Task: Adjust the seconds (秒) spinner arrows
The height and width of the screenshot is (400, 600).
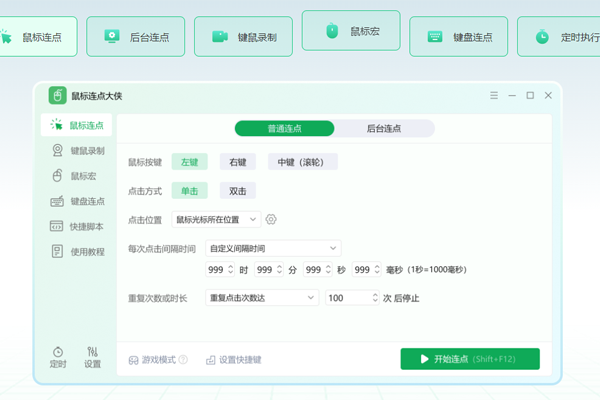Action: coord(328,269)
